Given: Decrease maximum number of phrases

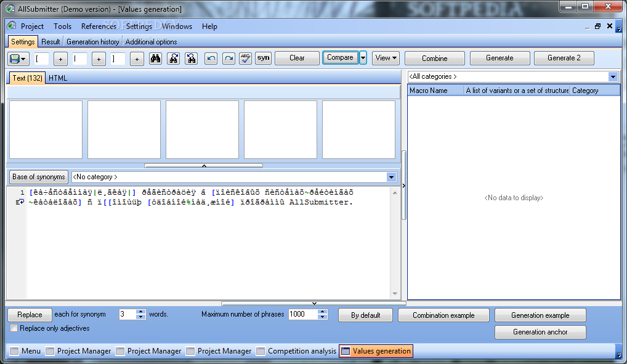Looking at the screenshot, I should (x=323, y=317).
